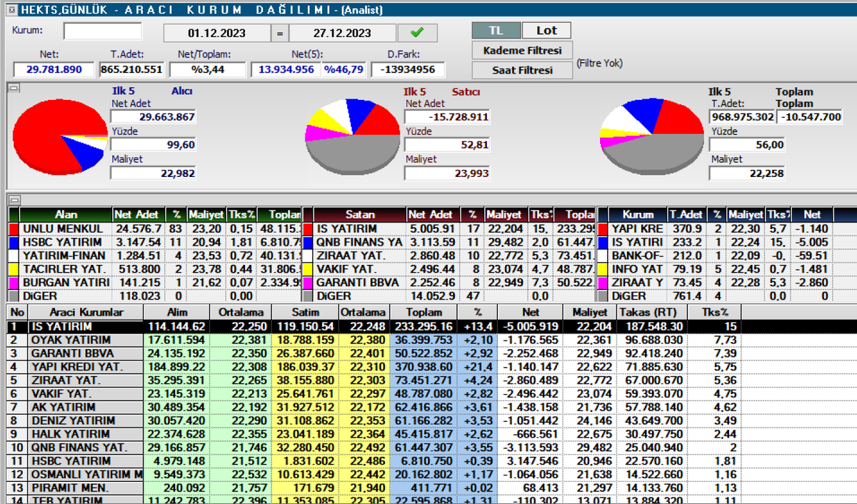Click blue swatch beside QNB FINANS YA seller
The height and width of the screenshot is (504, 857).
(307, 243)
